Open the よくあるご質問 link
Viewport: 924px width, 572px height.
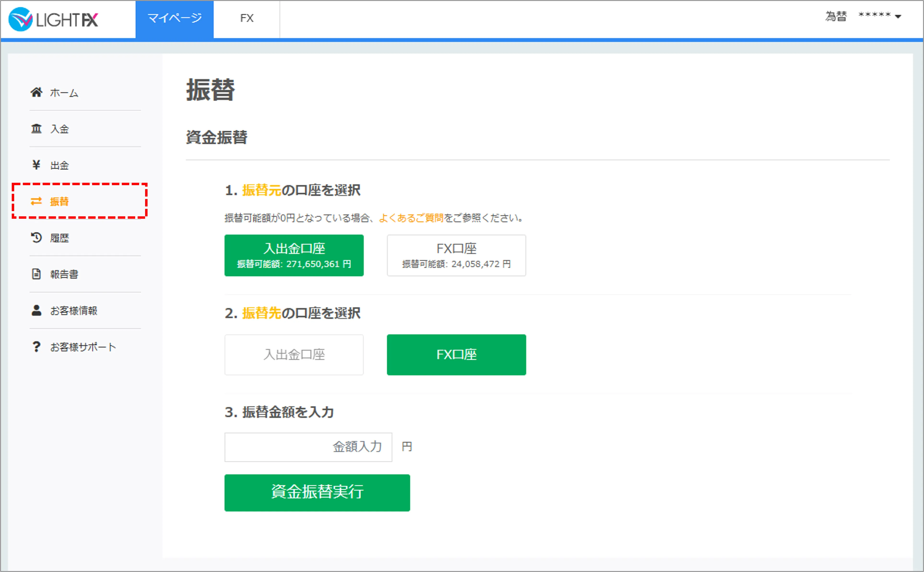pyautogui.click(x=411, y=218)
